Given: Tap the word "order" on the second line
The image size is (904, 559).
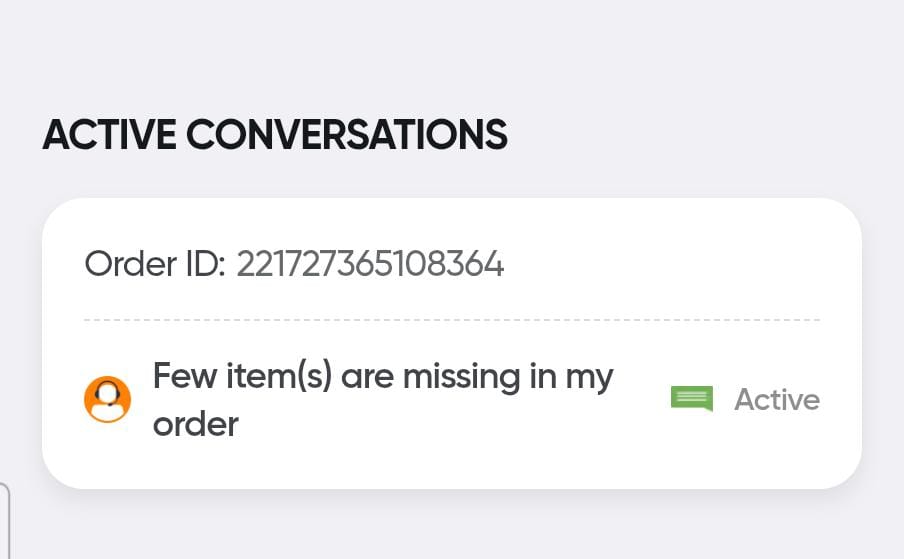Looking at the screenshot, I should click(x=195, y=424).
